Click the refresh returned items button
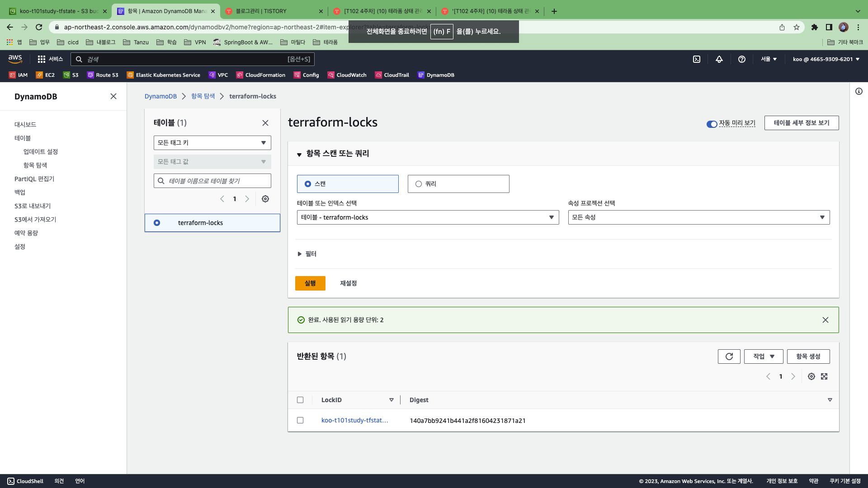The width and height of the screenshot is (868, 488). (x=729, y=357)
